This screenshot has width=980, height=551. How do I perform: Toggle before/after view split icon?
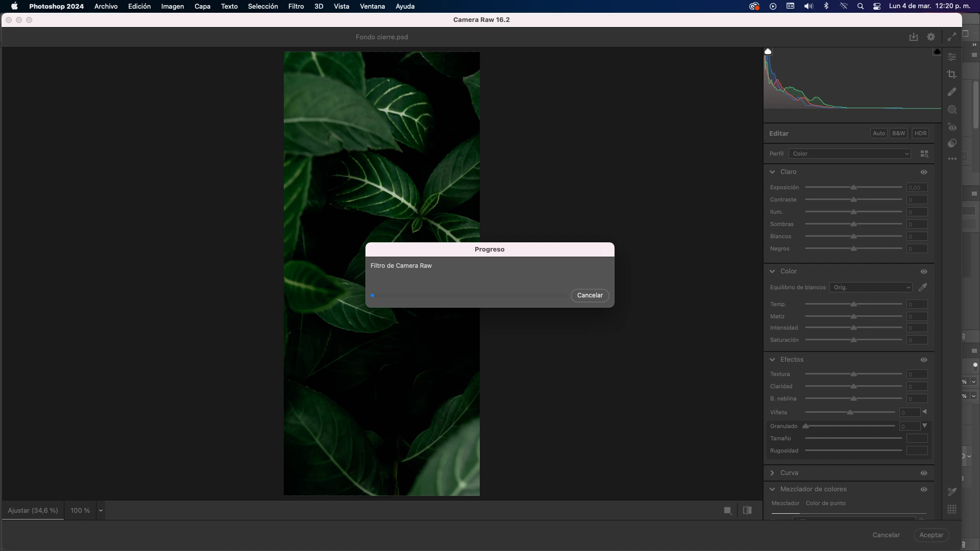(747, 510)
